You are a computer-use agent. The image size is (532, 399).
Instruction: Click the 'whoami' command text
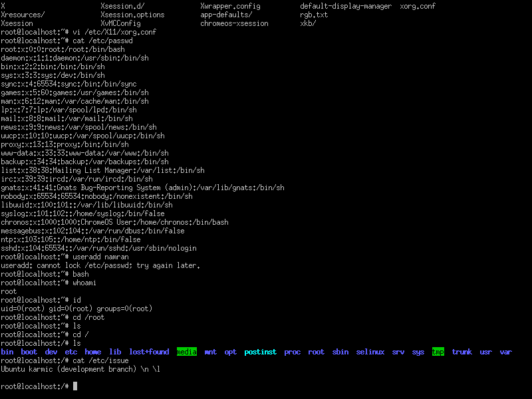click(x=84, y=283)
